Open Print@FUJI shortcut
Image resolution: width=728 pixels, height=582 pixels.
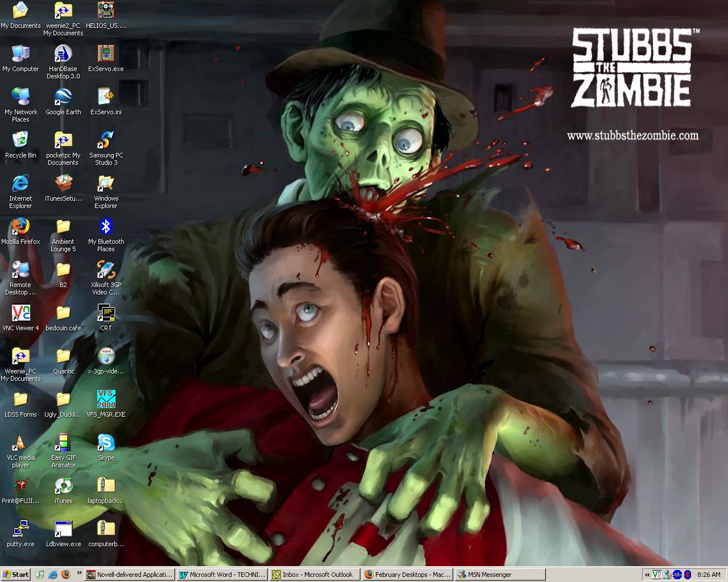coord(20,490)
